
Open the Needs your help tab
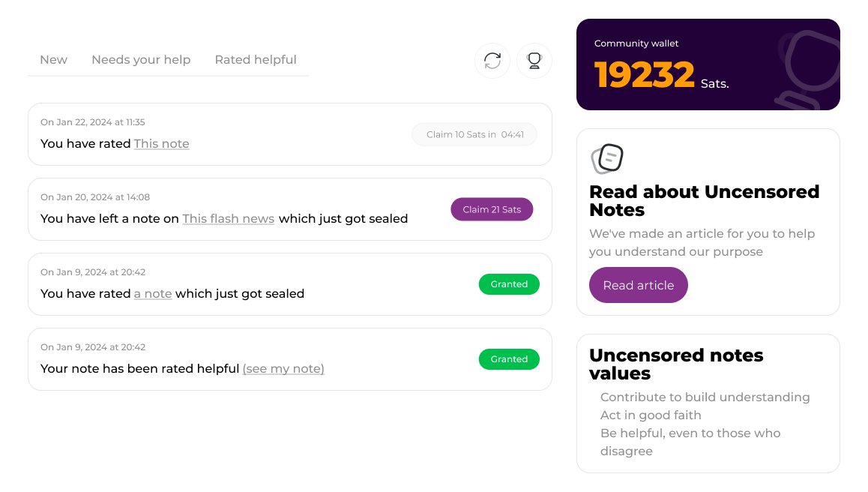point(141,60)
